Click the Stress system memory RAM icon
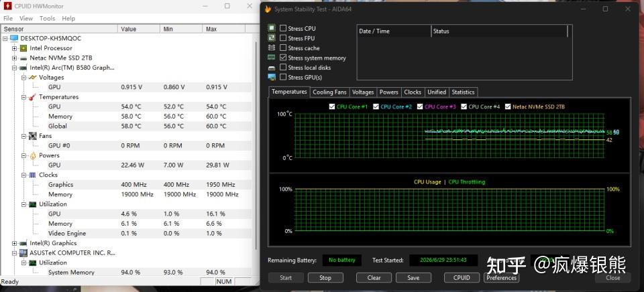 (272, 58)
